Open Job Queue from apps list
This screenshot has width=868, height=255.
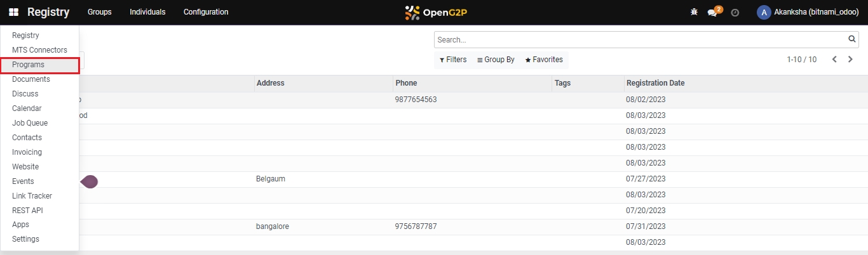click(30, 123)
